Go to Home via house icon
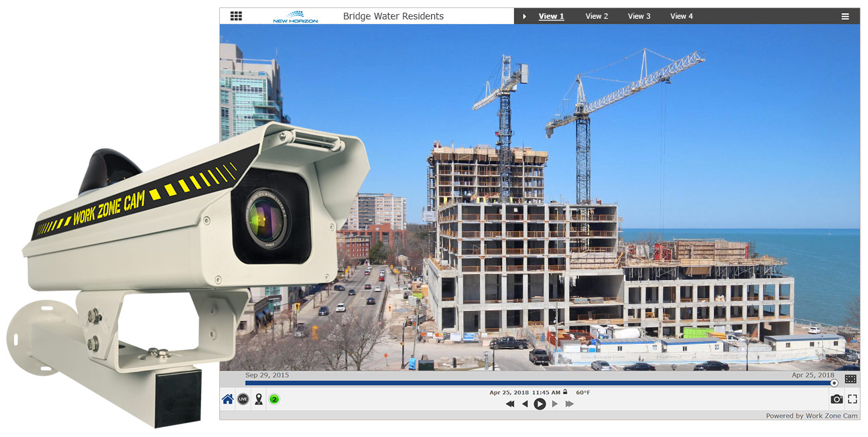This screenshot has height=437, width=868. (228, 399)
